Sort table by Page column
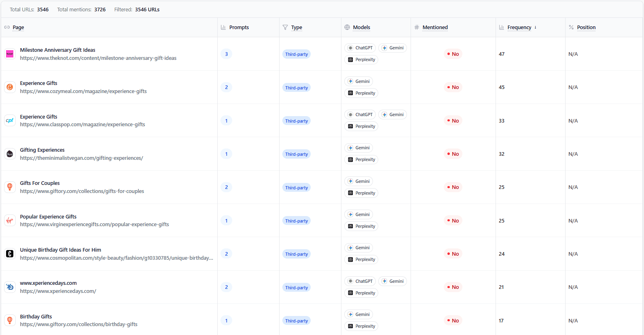 18,27
